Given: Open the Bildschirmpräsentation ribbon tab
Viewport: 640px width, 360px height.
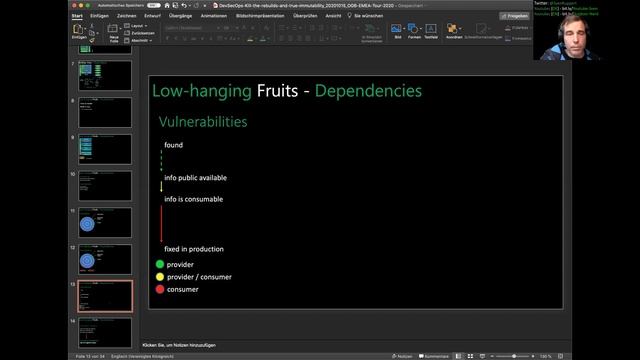Looking at the screenshot, I should click(x=260, y=16).
